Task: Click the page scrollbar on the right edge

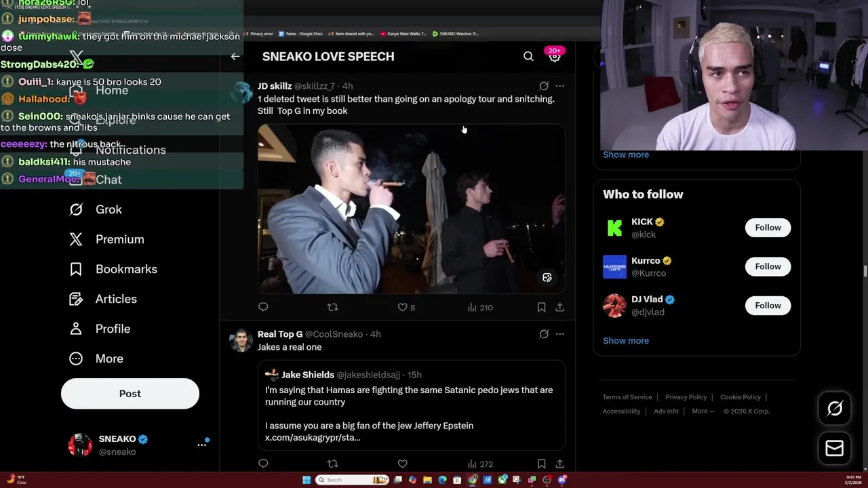Action: point(865,271)
